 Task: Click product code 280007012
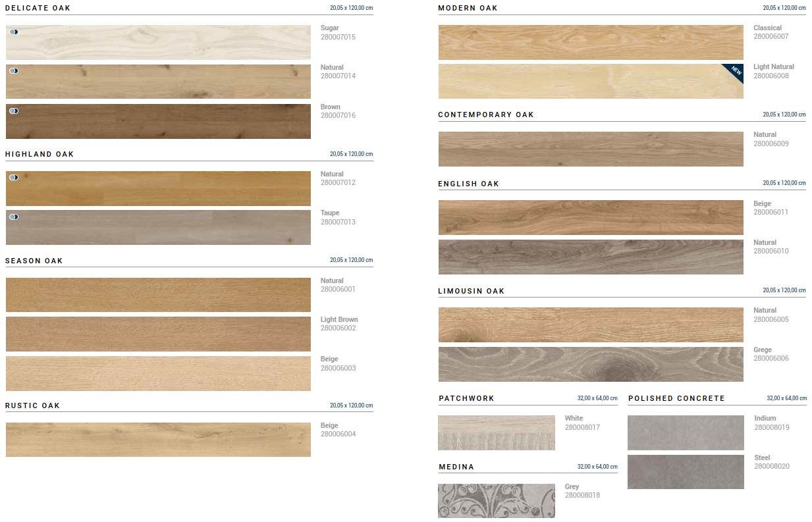click(338, 182)
